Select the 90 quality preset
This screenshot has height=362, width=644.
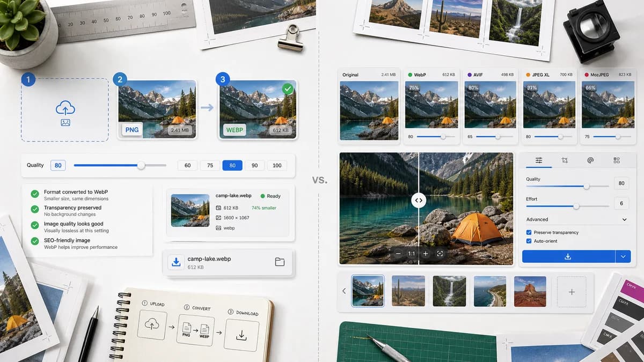(254, 165)
